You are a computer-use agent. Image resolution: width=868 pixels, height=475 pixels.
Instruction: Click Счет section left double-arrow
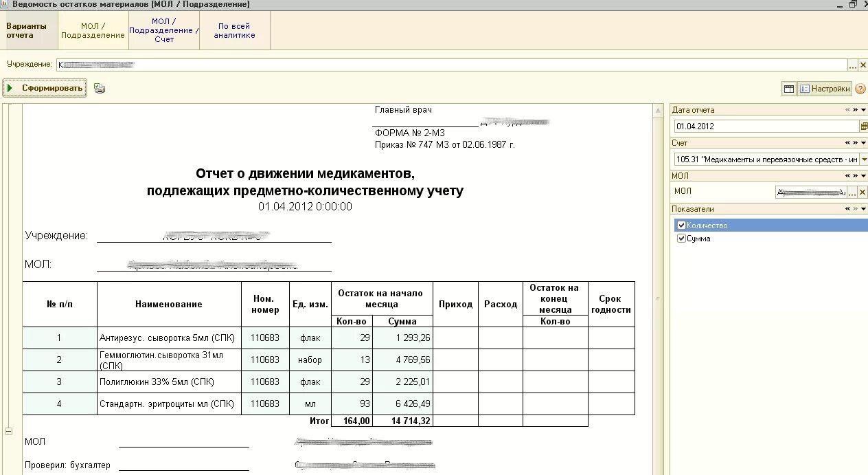(x=847, y=143)
